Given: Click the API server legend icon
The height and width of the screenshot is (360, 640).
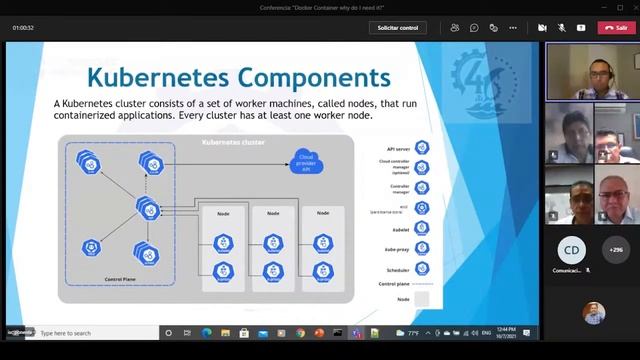Looking at the screenshot, I should click(422, 147).
